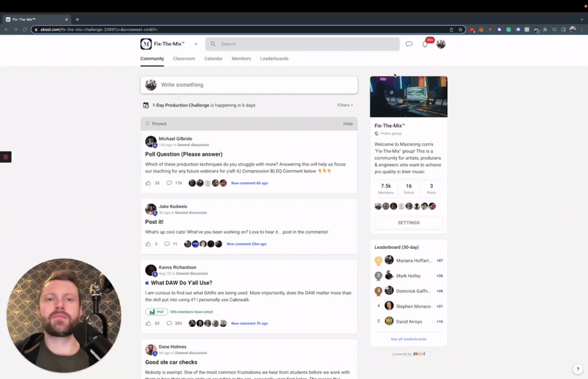This screenshot has width=588, height=379.
Task: Open Mark Holley's leaderboard entry
Action: [408, 276]
